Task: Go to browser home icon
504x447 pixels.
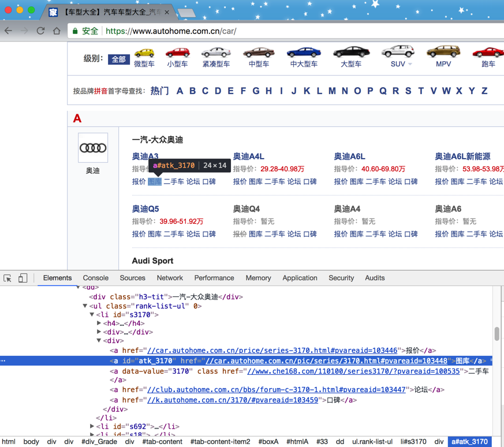Action: 57,31
